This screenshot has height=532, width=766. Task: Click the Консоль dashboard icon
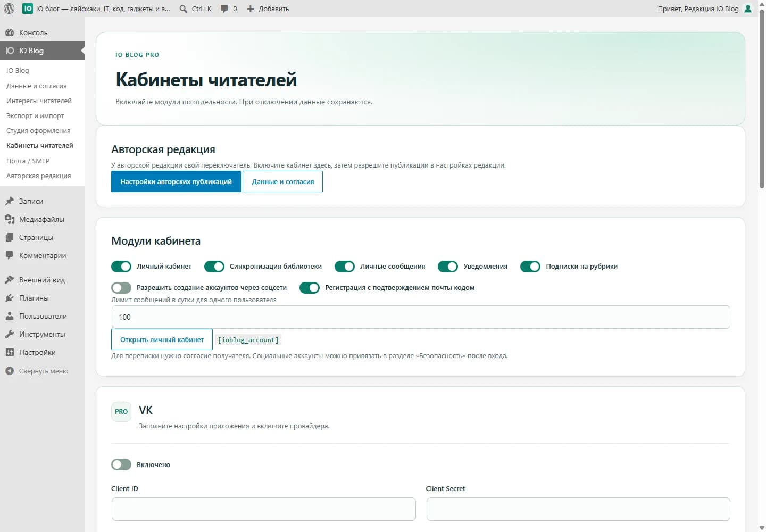(10, 32)
